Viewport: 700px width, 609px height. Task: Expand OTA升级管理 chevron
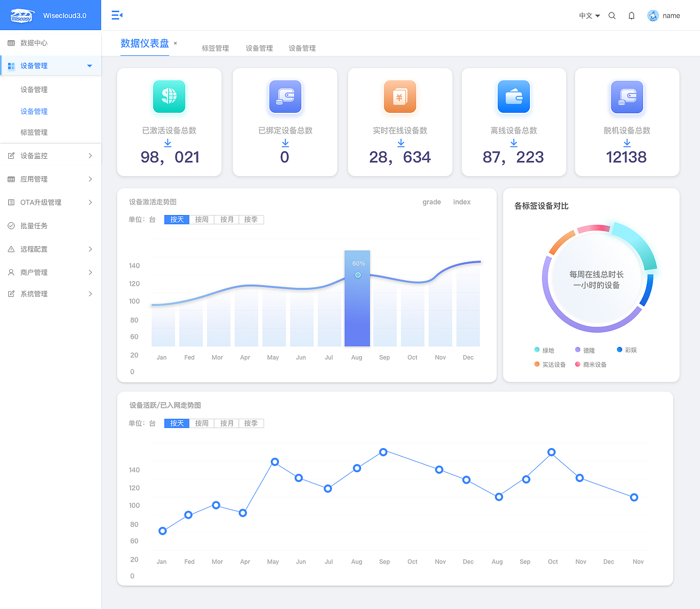click(x=90, y=202)
